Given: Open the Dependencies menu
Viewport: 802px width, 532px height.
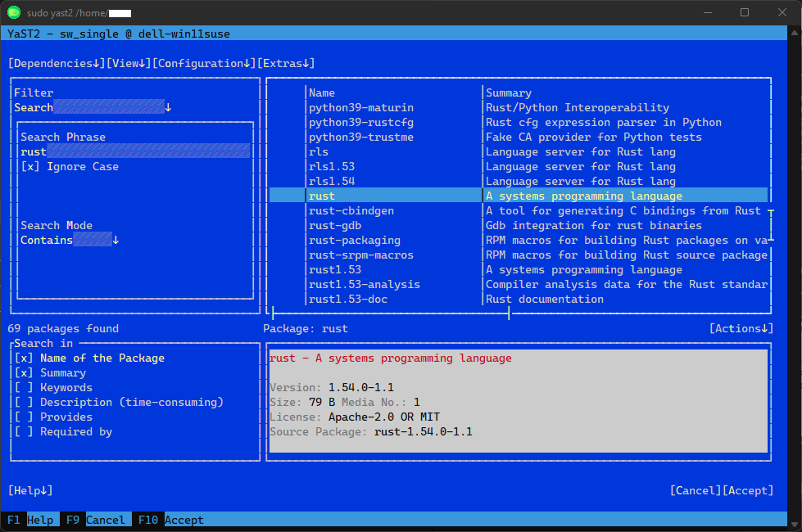Looking at the screenshot, I should [x=57, y=63].
